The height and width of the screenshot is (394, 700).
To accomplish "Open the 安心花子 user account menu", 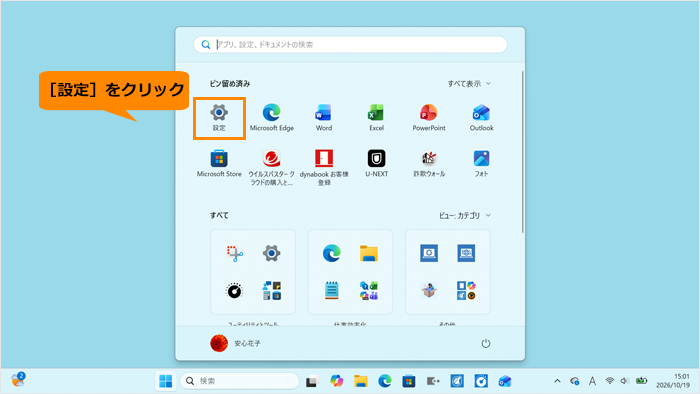I will pyautogui.click(x=236, y=343).
